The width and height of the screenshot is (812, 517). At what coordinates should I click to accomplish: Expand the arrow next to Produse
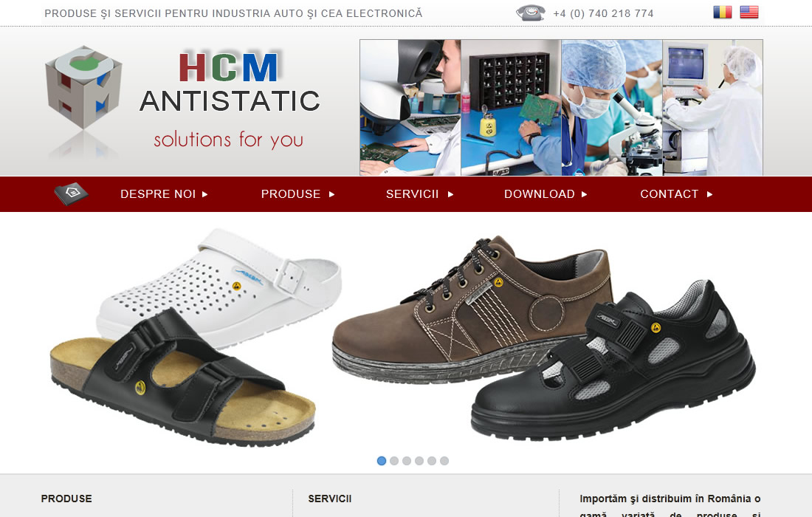point(332,194)
